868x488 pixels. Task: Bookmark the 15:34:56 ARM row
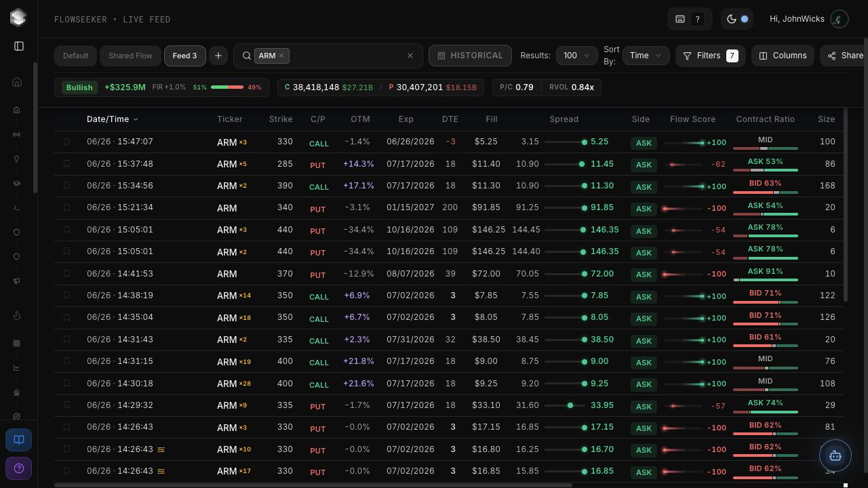tap(66, 186)
